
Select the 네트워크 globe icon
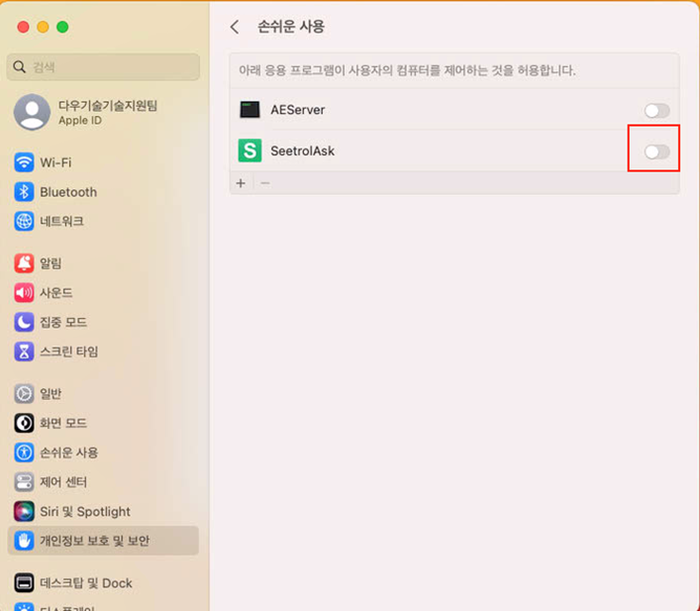pyautogui.click(x=25, y=222)
